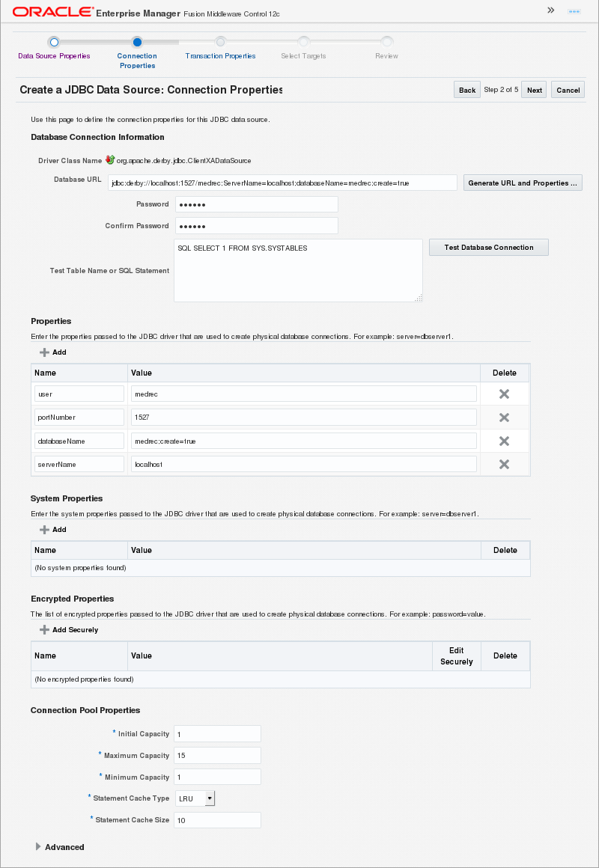Click the double-chevron overflow icon in header

click(x=551, y=10)
